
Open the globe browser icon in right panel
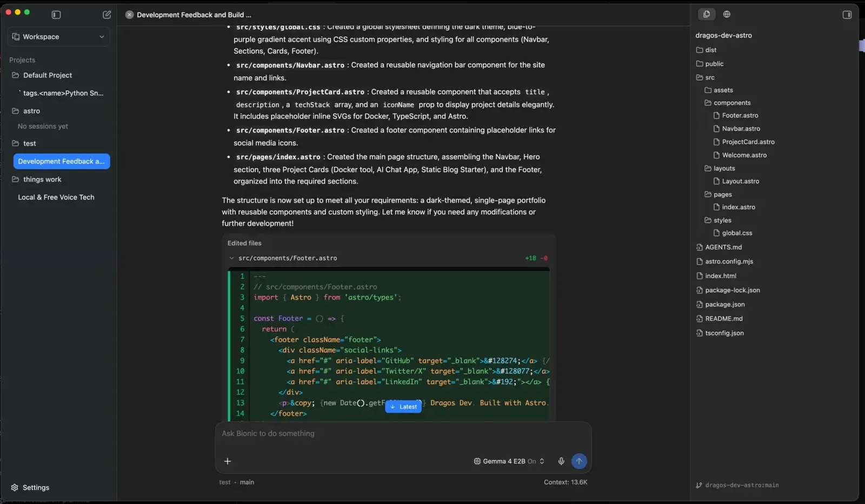(x=727, y=14)
